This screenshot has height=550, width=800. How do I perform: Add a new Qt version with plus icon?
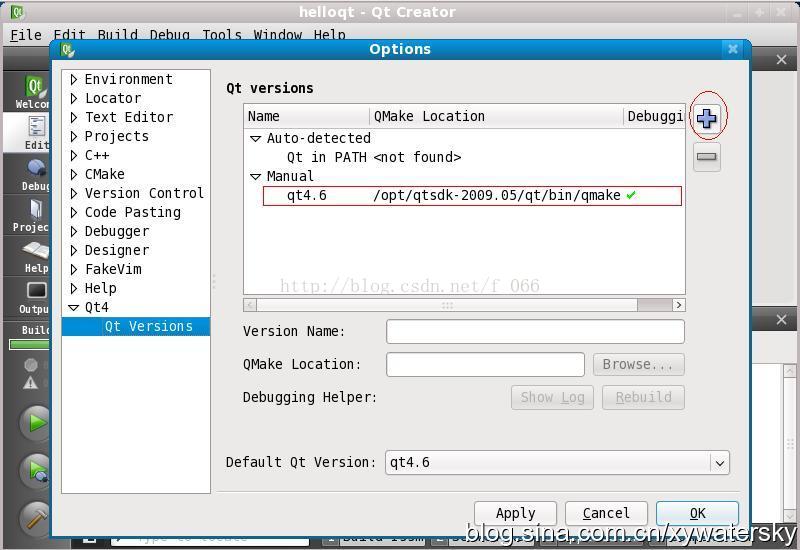click(x=707, y=118)
